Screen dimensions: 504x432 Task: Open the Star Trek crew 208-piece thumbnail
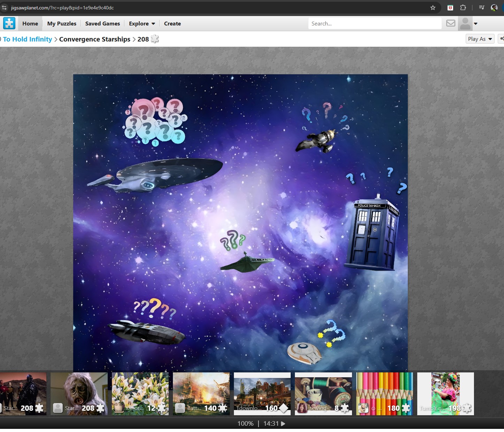[x=23, y=394]
